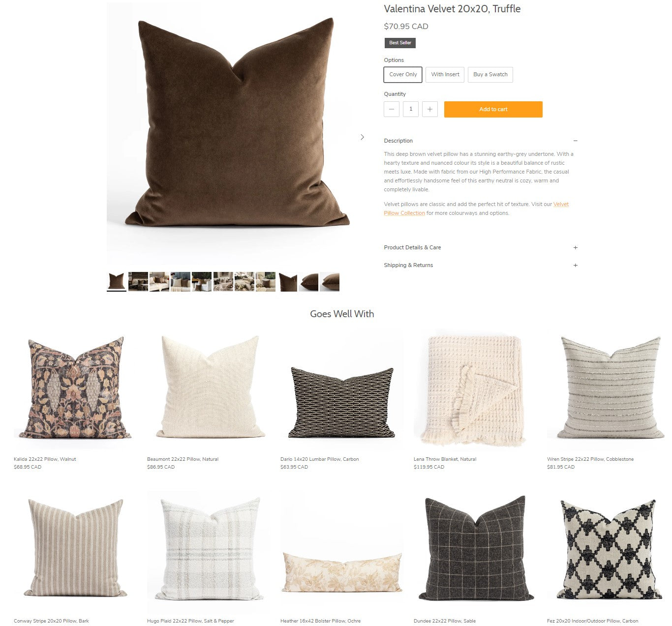This screenshot has width=672, height=626.
Task: Add the Truffle pillow to cart
Action: (x=493, y=109)
